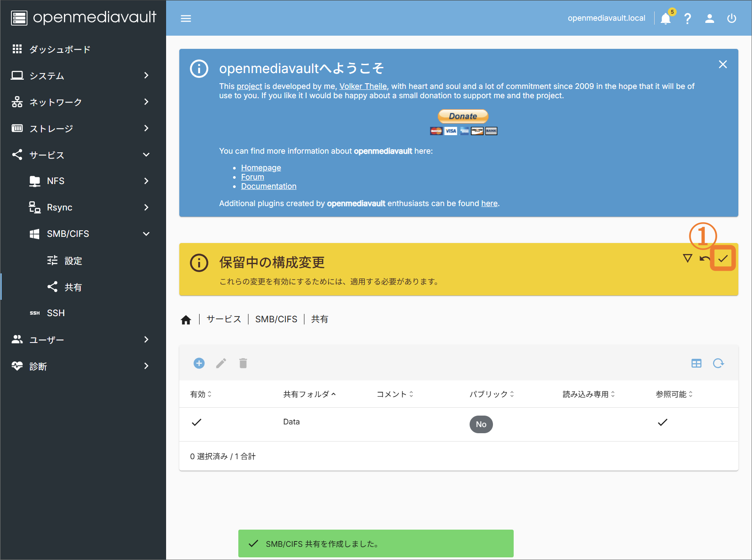
Task: Click the 0 選択済み / 1 合計 text
Action: tap(223, 457)
